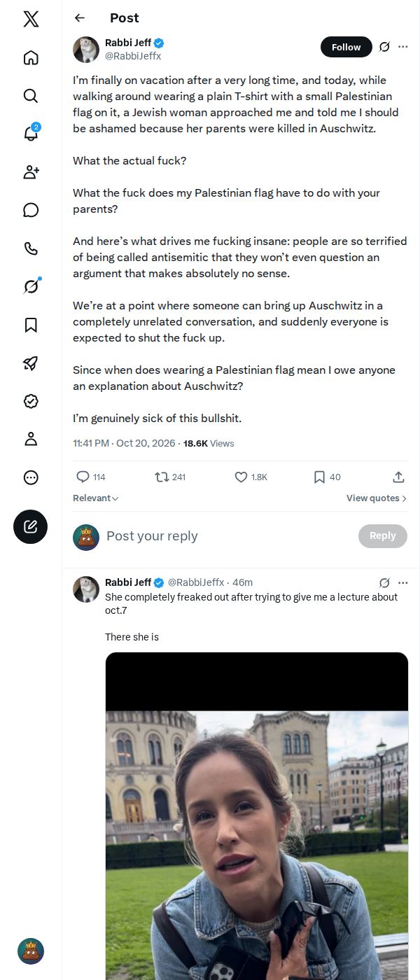Screen dimensions: 420x980
Task: Repost the post with 241 reposts
Action: [170, 477]
